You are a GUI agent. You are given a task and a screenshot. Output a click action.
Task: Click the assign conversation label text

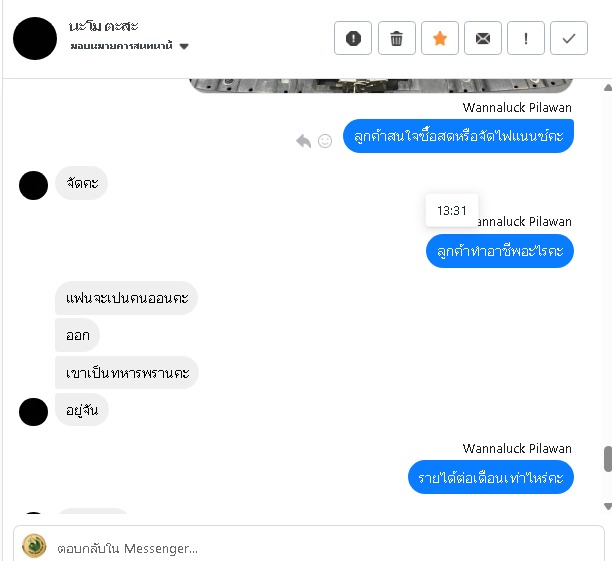(121, 46)
